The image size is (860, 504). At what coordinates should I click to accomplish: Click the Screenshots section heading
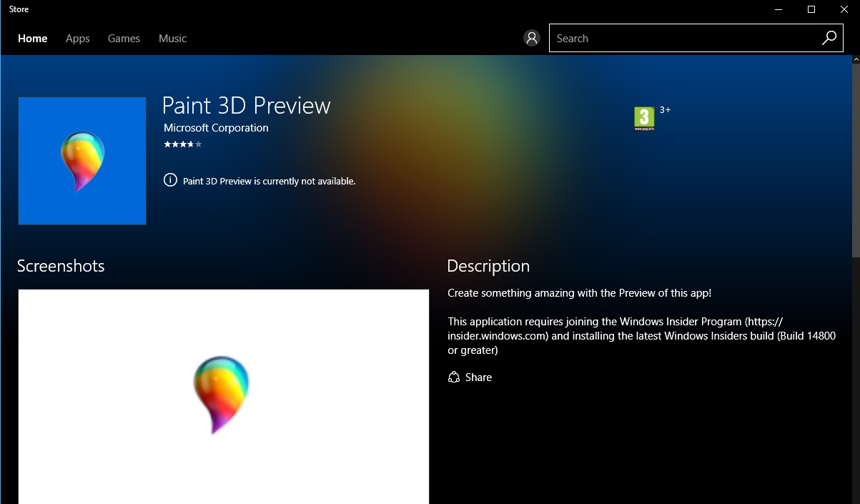coord(61,266)
